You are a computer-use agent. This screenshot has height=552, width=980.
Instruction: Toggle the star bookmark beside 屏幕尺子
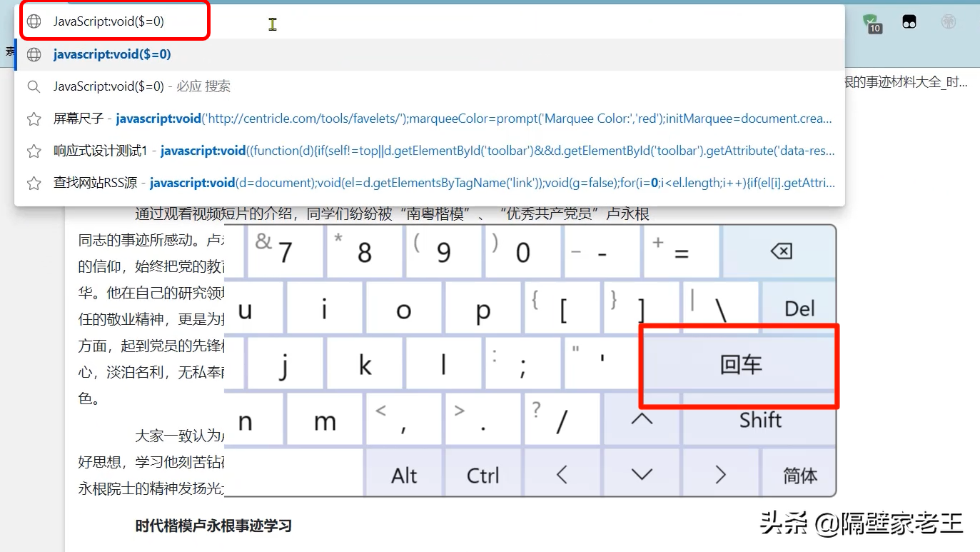click(34, 119)
